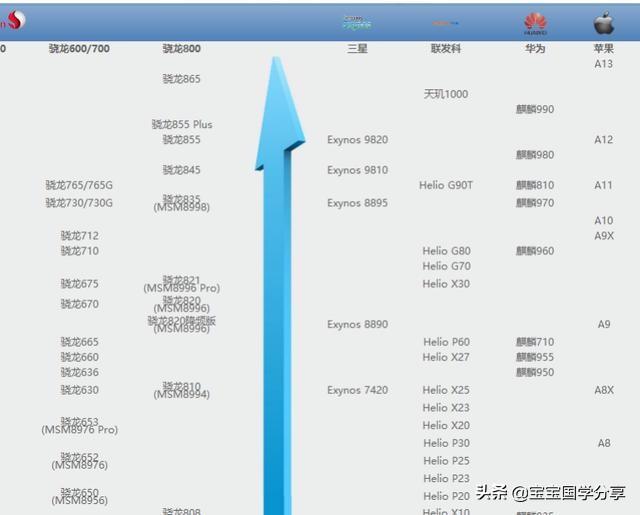Image resolution: width=640 pixels, height=515 pixels.
Task: Click the Helio P60 entry
Action: 447,342
